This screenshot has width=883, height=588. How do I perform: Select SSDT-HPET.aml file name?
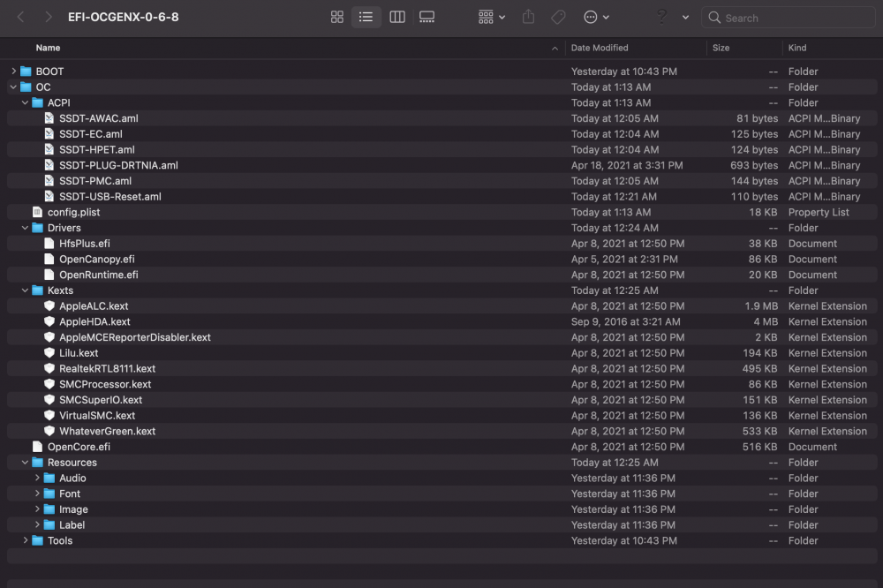97,150
